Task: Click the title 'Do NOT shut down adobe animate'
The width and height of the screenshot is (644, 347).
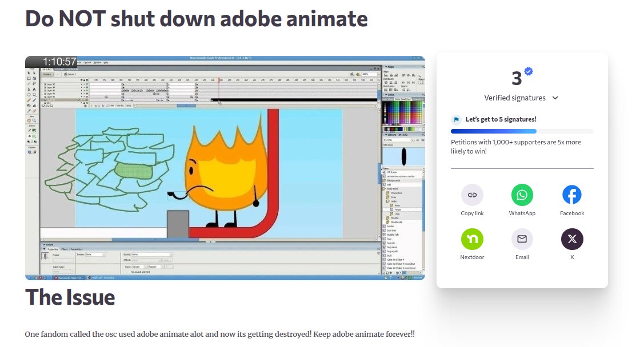Action: (x=197, y=19)
